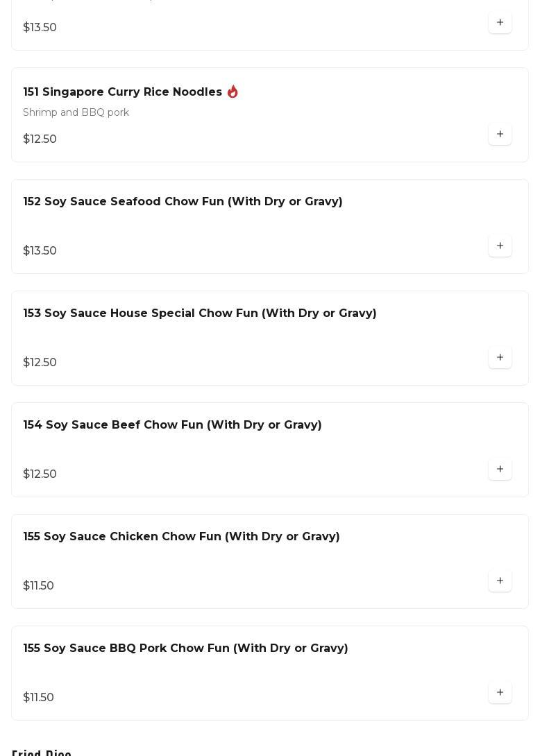The width and height of the screenshot is (540, 756).
Task: Open 154 Soy Sauce Beef Chow Fun
Action: click(x=172, y=425)
